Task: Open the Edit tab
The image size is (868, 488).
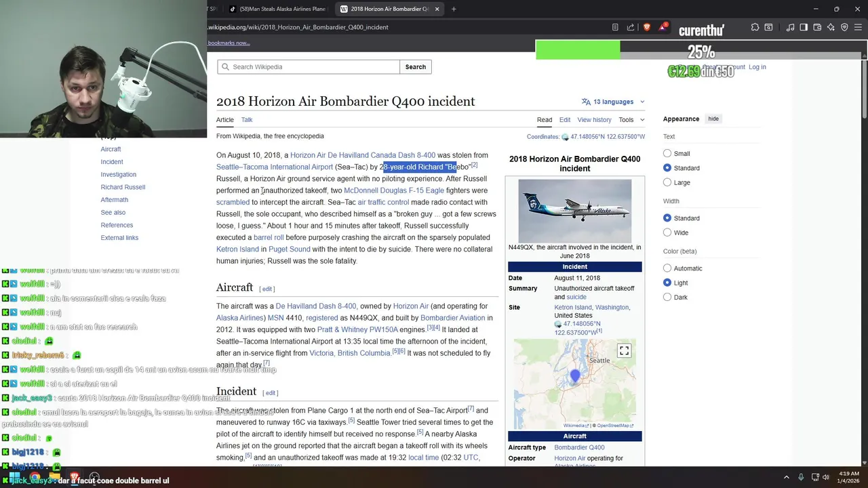Action: pyautogui.click(x=565, y=120)
